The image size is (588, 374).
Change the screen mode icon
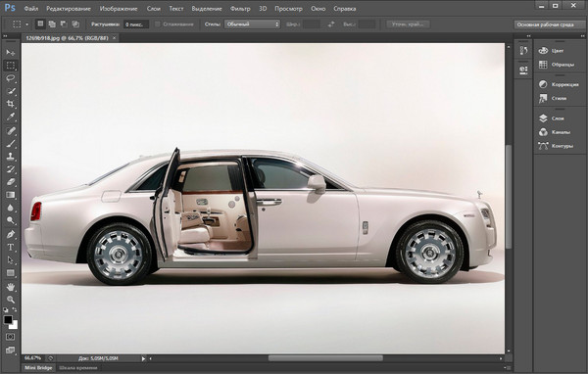pyautogui.click(x=11, y=351)
